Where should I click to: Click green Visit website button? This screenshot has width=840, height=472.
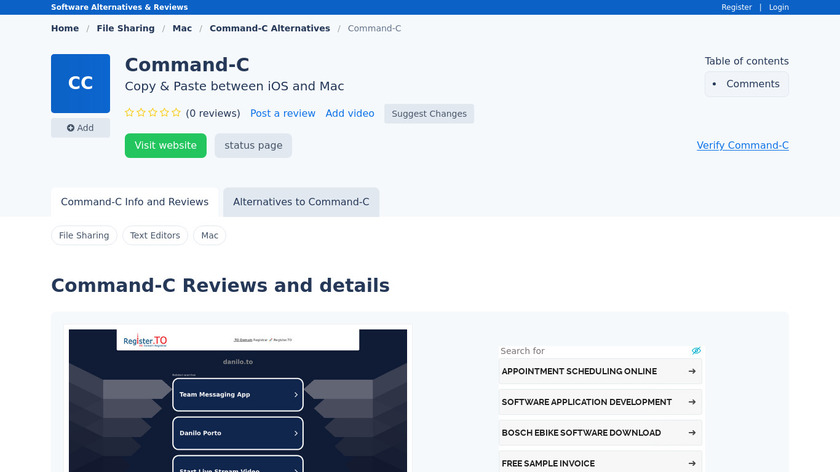point(166,146)
